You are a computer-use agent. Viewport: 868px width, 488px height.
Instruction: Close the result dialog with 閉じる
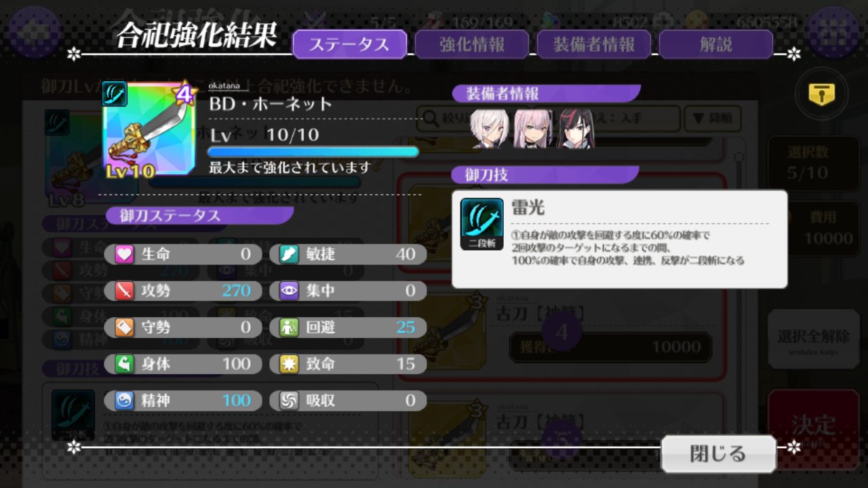tap(718, 453)
